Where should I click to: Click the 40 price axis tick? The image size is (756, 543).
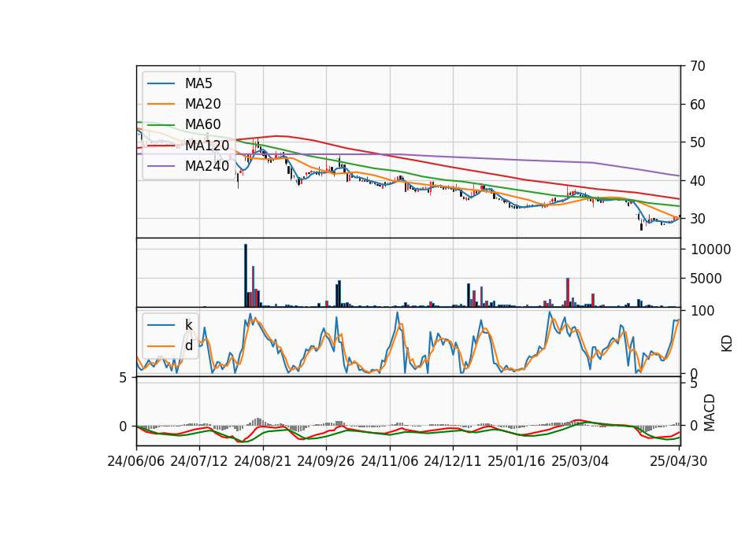tap(697, 181)
